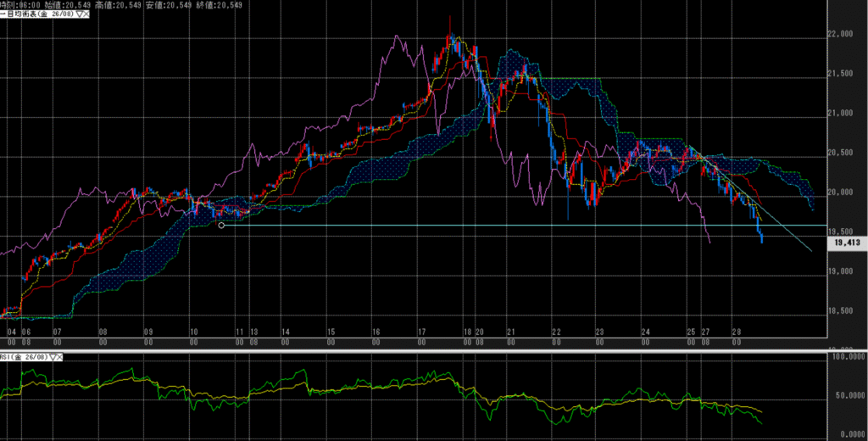
Task: Click the 50.0000 RSI axis level
Action: pos(848,395)
